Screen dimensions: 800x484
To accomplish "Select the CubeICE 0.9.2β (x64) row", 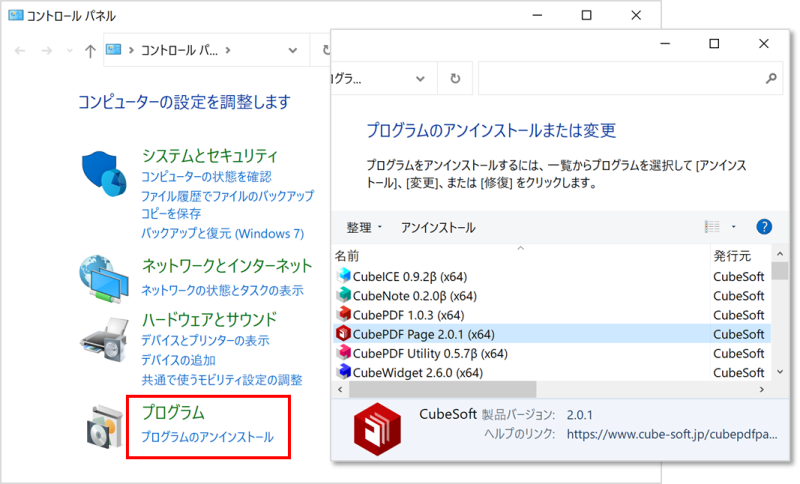I will 552,276.
